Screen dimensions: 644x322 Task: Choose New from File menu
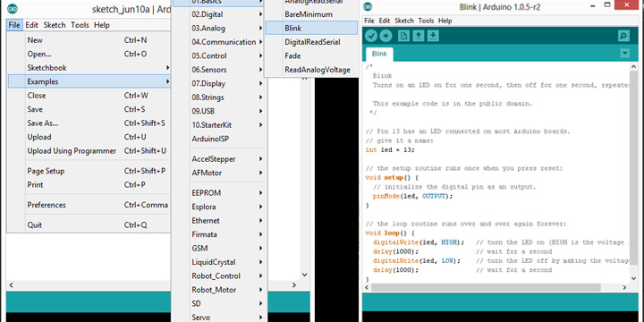[89, 40]
